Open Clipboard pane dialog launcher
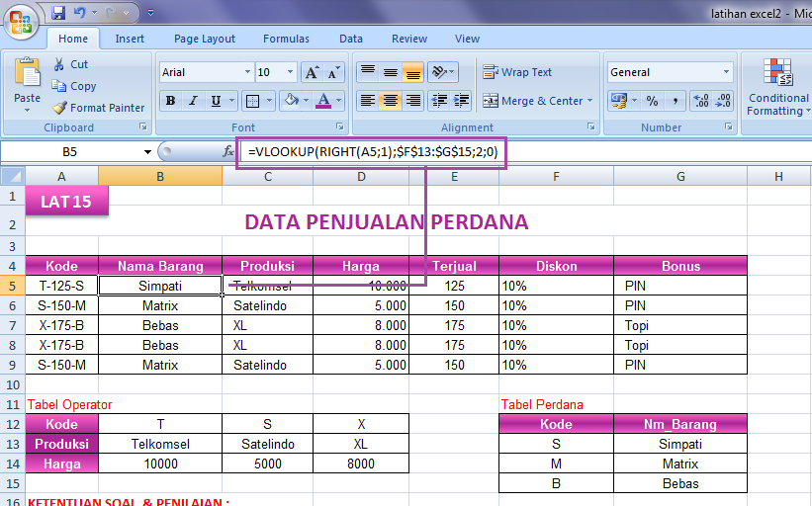This screenshot has height=506, width=812. tap(143, 126)
